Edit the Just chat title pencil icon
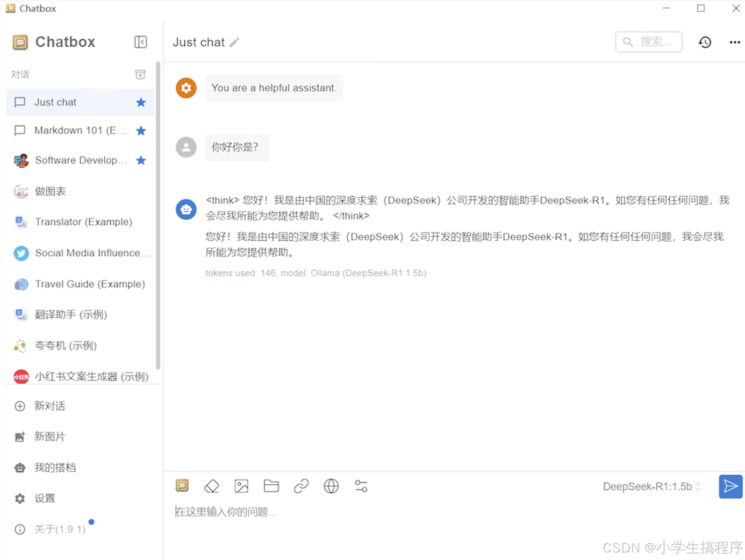The height and width of the screenshot is (560, 745). [234, 42]
